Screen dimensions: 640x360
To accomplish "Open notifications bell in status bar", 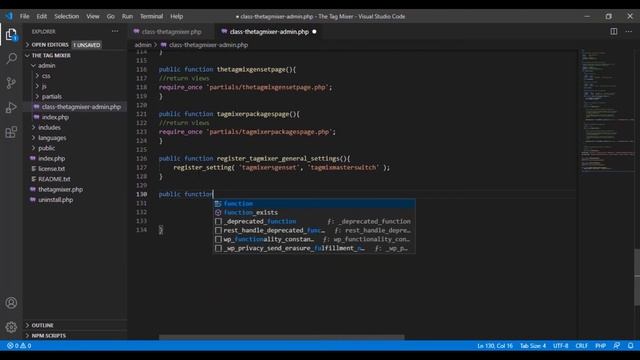I will coord(631,346).
